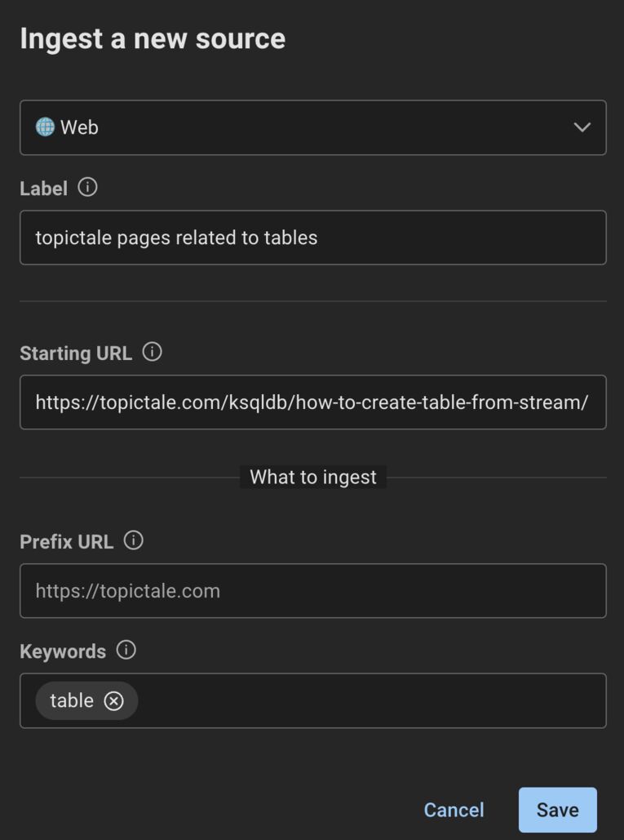
Task: Click the Prefix URL input field
Action: pyautogui.click(x=312, y=590)
